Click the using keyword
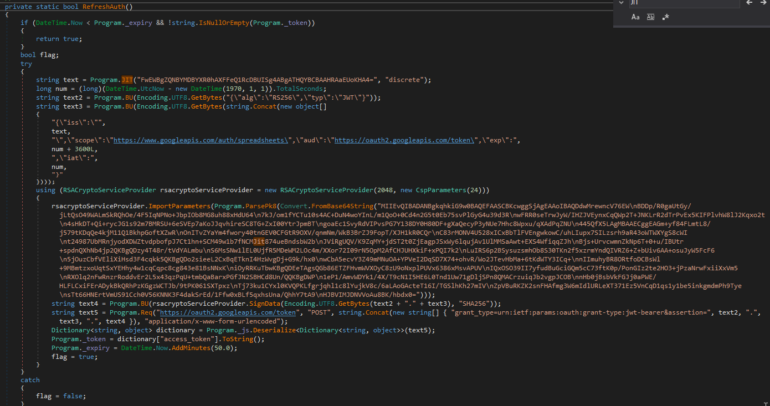Screen dimensions: 770x406 click(46, 190)
